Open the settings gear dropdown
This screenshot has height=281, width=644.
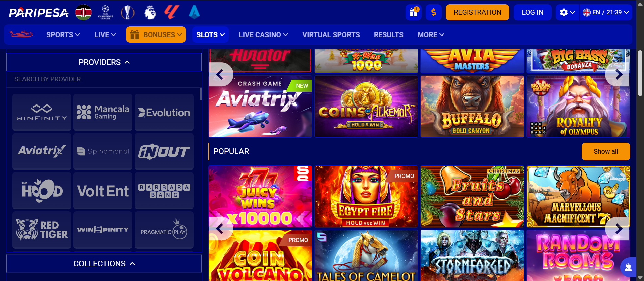(x=568, y=12)
